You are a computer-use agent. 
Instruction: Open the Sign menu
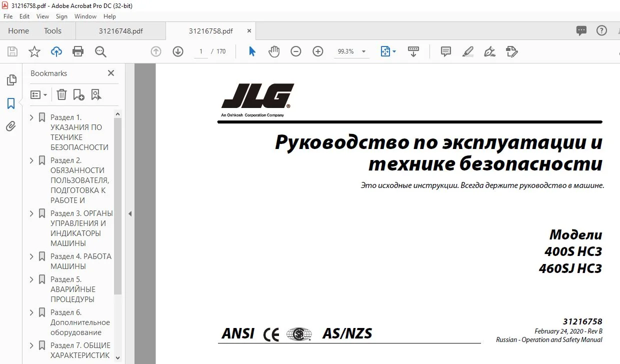coord(61,16)
